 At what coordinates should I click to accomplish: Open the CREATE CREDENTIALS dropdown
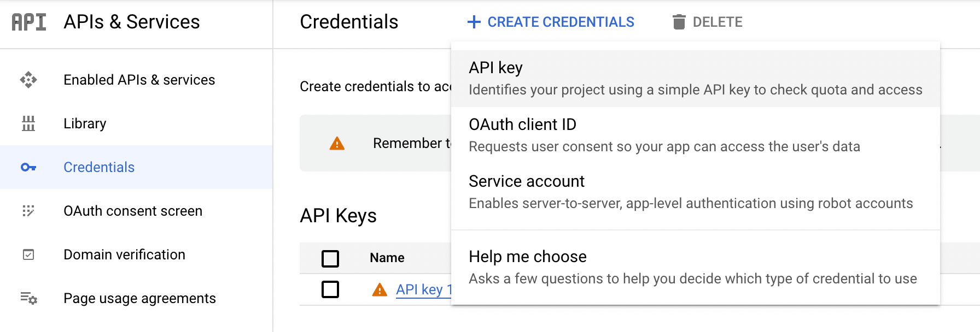pos(551,22)
